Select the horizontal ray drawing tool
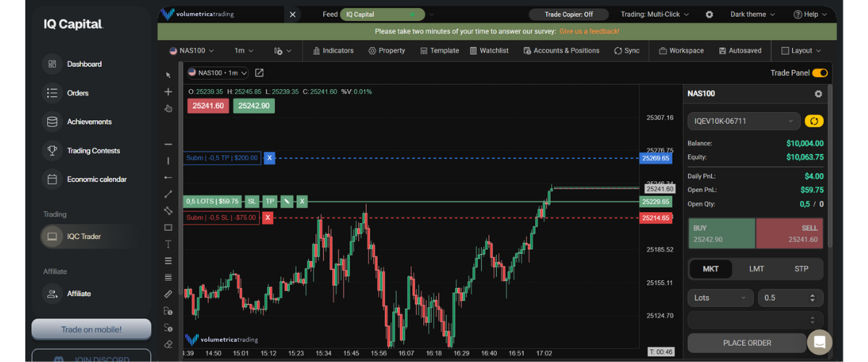Viewport: 868px width, 362px height. tap(168, 177)
